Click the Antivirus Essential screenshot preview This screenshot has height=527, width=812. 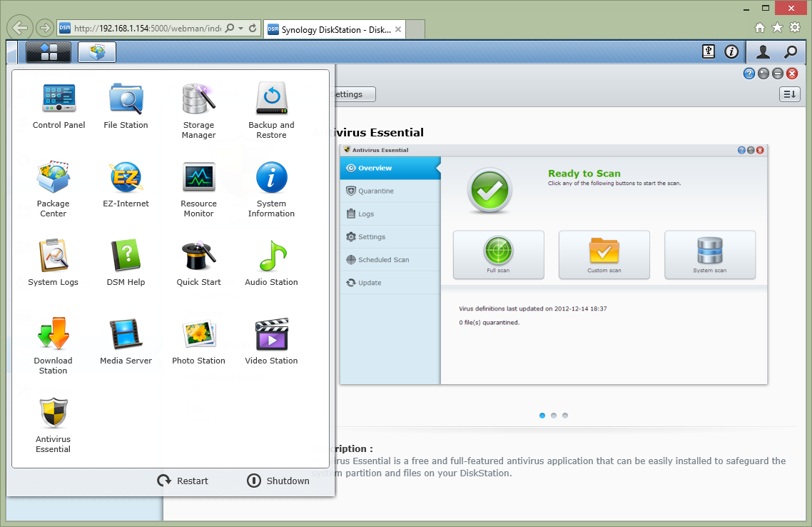pos(554,264)
